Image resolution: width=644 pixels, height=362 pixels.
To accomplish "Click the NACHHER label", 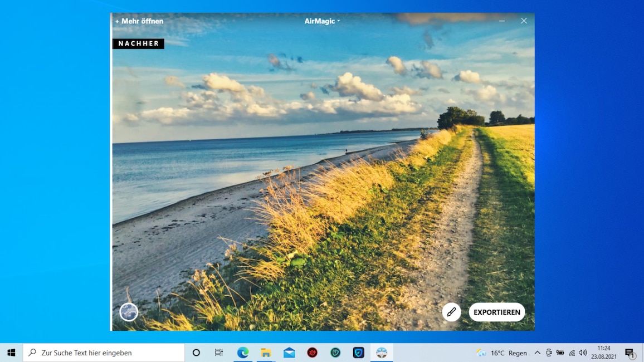I will 138,43.
